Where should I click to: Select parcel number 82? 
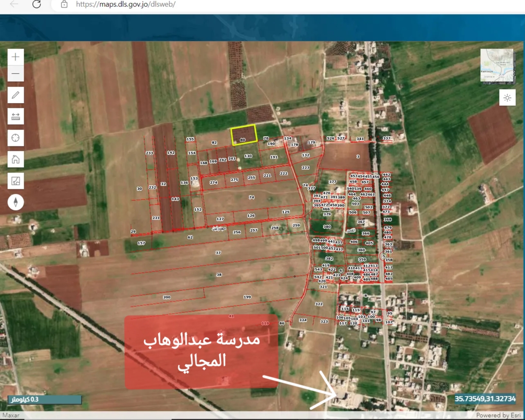point(214,143)
